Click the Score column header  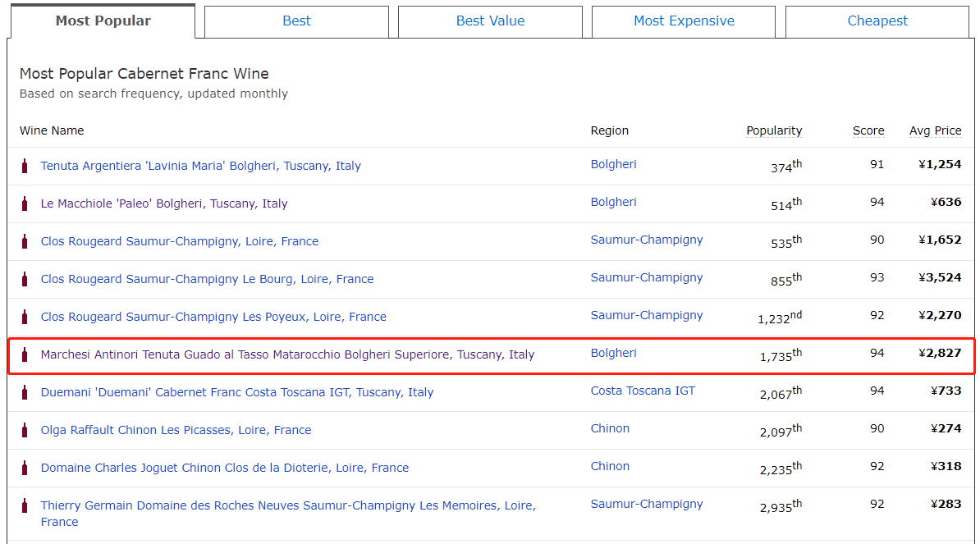point(868,130)
